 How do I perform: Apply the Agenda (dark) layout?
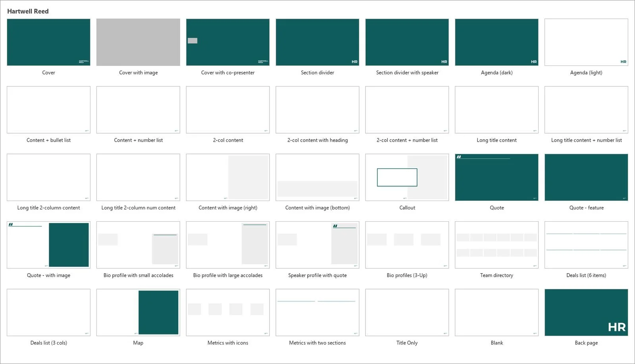point(497,42)
